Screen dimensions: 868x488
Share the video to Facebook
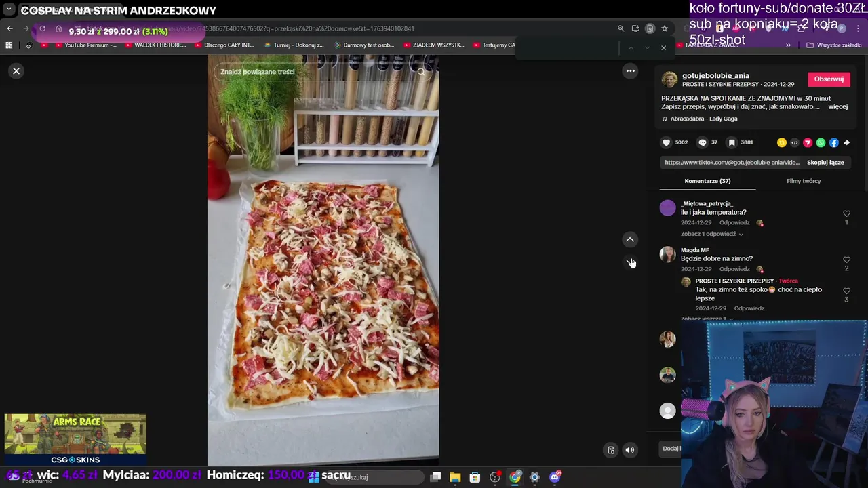pyautogui.click(x=833, y=142)
